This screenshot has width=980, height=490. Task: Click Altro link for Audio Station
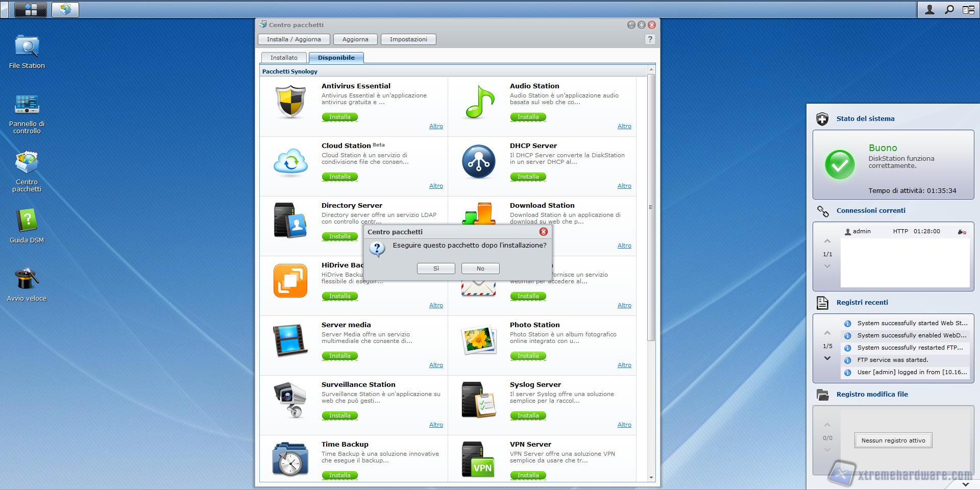click(624, 126)
